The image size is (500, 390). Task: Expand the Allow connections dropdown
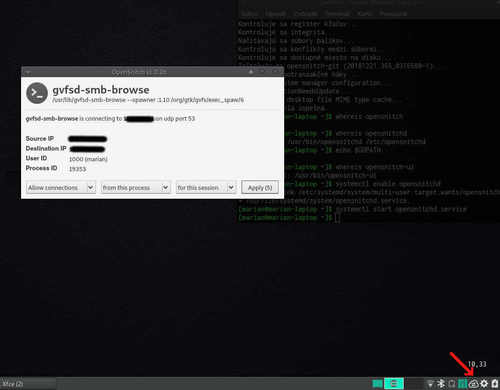61,188
